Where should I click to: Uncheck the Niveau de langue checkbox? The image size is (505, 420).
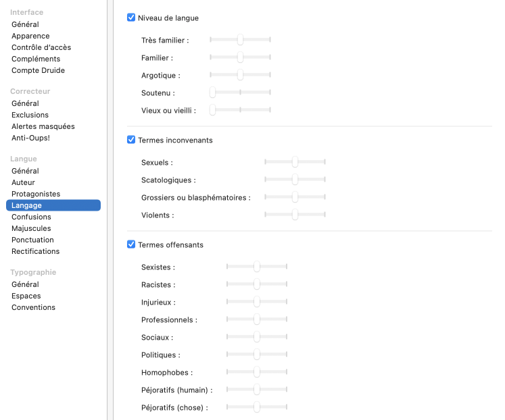131,18
